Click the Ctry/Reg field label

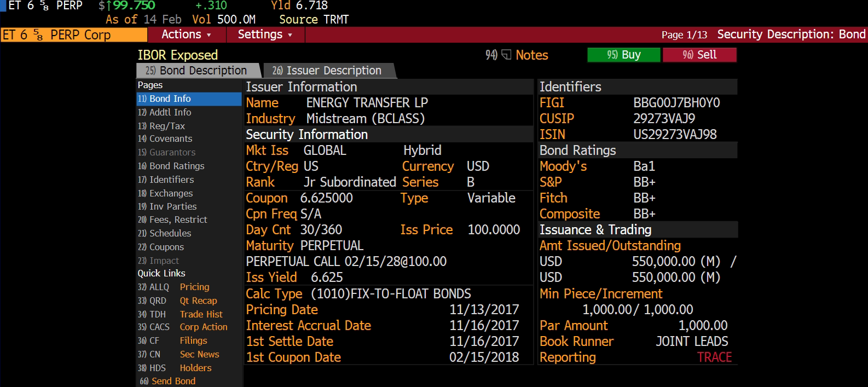pyautogui.click(x=272, y=166)
